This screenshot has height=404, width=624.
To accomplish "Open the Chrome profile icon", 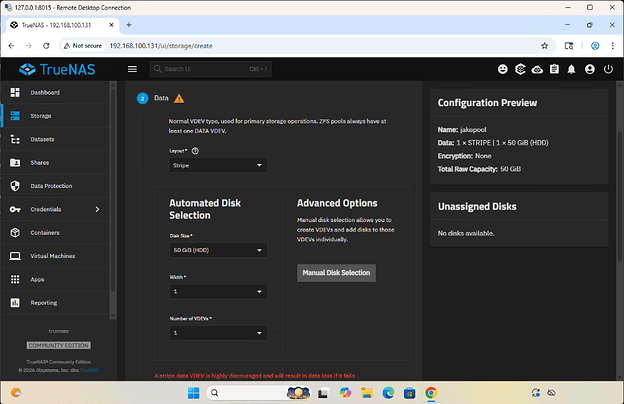I will pos(595,46).
